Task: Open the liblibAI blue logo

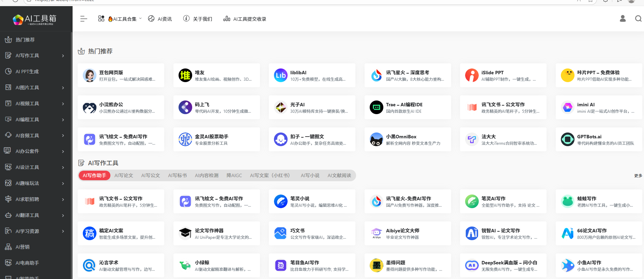Action: coord(281,75)
